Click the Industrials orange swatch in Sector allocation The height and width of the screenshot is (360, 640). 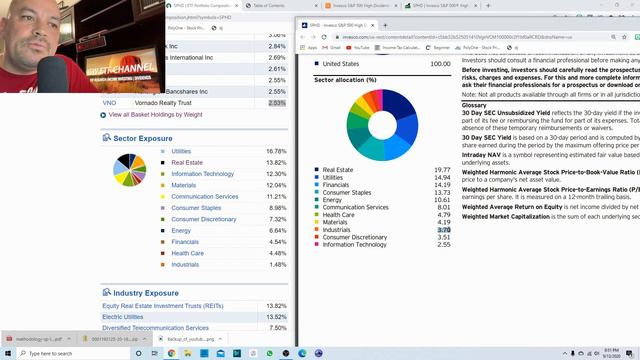(x=316, y=229)
